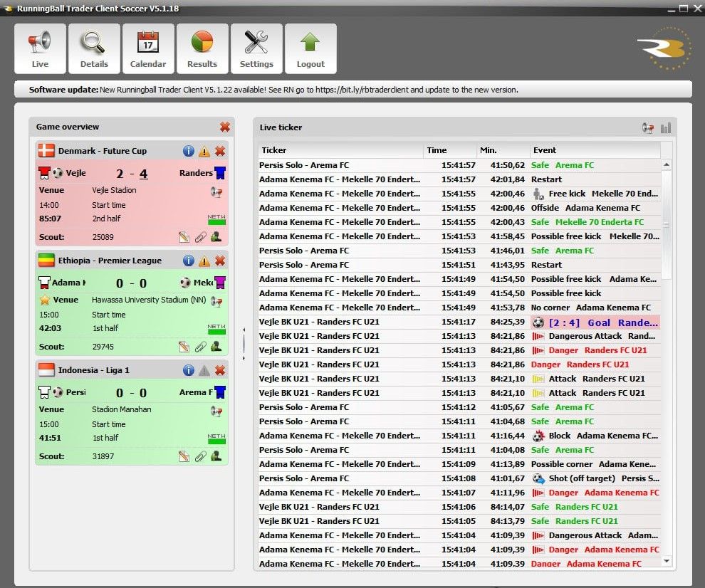
Task: Click the Vejle 2 - 4 score
Action: 132,174
